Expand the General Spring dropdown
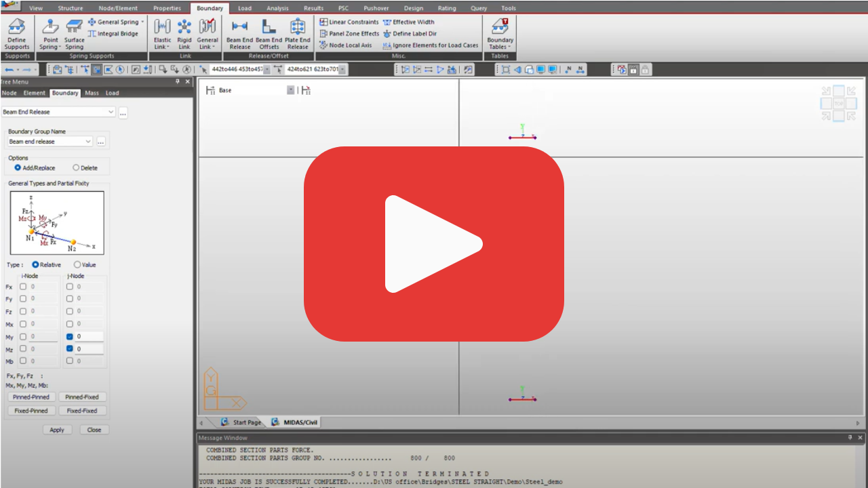 [142, 22]
